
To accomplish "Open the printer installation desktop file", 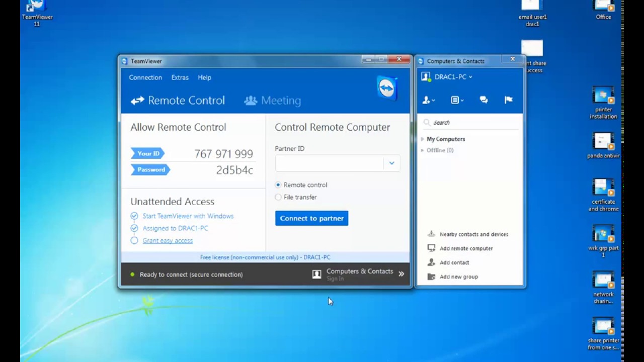I will point(604,103).
